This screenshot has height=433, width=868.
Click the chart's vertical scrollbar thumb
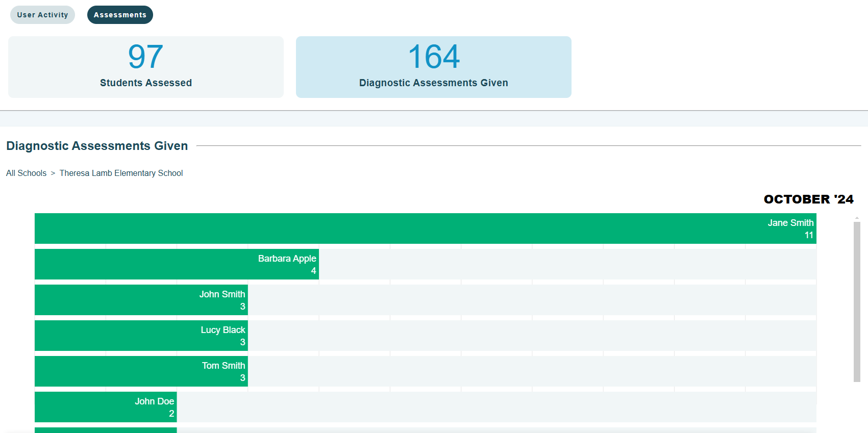click(857, 301)
